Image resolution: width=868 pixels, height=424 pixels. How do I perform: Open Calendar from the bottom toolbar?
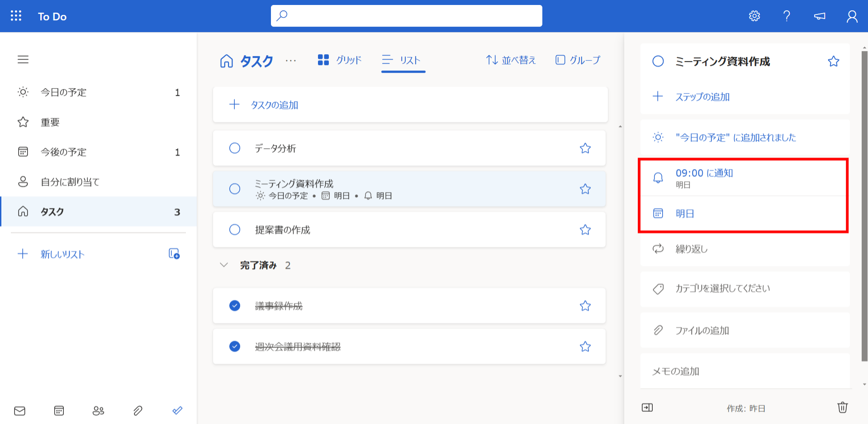59,410
